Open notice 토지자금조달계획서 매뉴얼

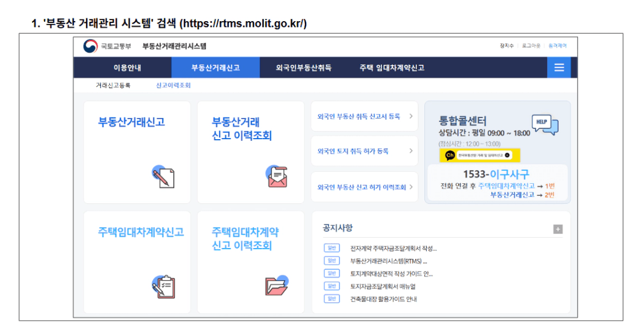pos(383,286)
